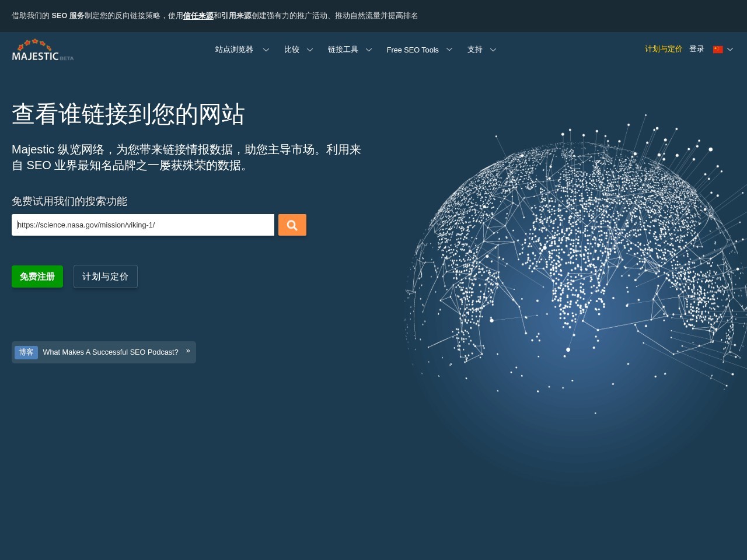
Task: Click the orange search magnifier button
Action: (x=292, y=225)
